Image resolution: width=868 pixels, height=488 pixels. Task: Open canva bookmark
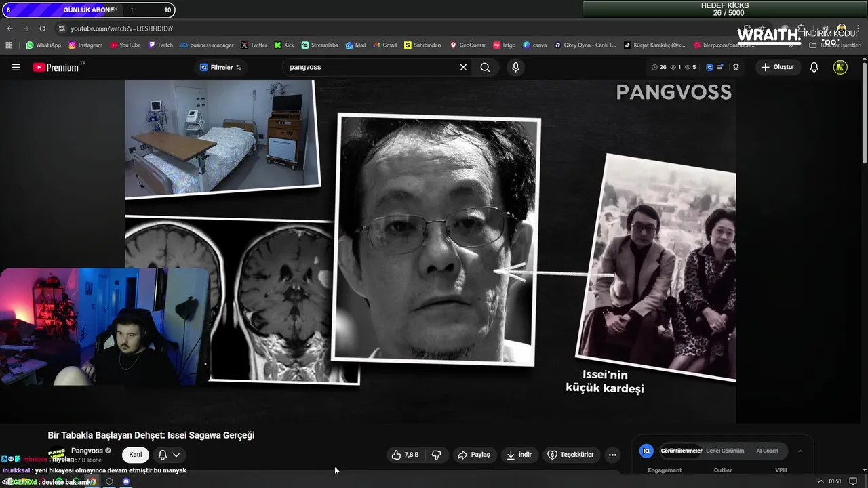coord(535,45)
